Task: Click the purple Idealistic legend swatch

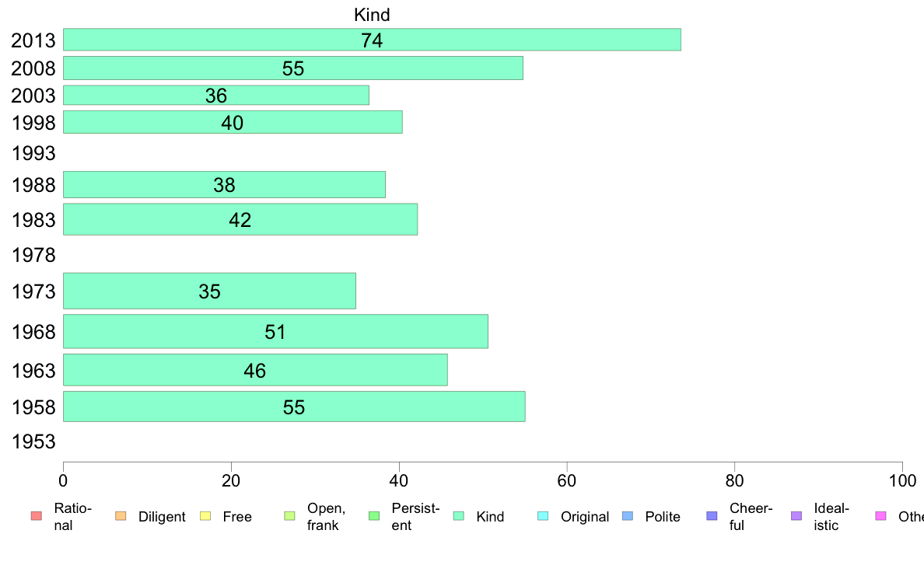Action: point(796,516)
